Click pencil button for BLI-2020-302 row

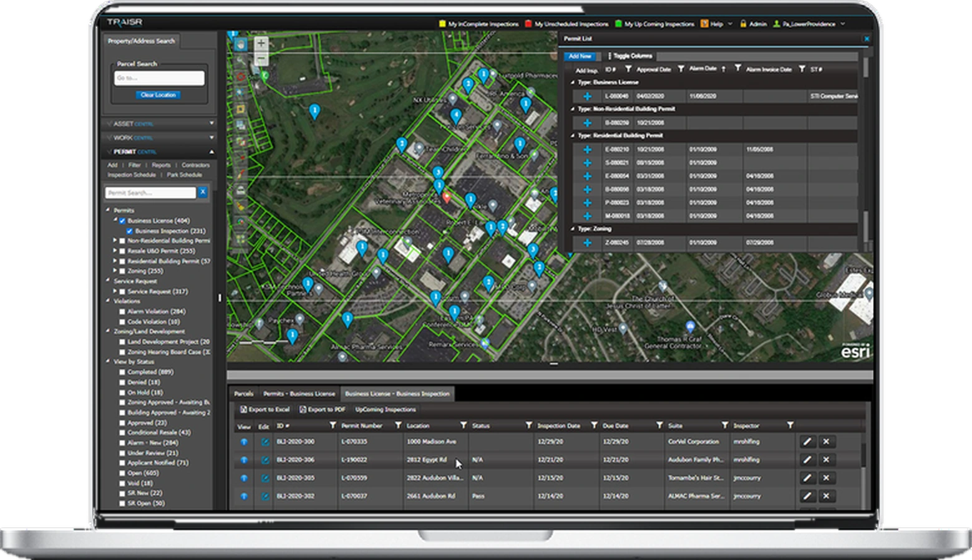click(x=807, y=496)
